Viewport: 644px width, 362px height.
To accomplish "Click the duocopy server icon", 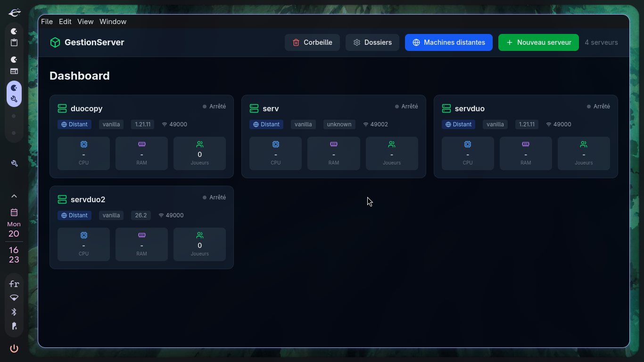I will pos(62,108).
